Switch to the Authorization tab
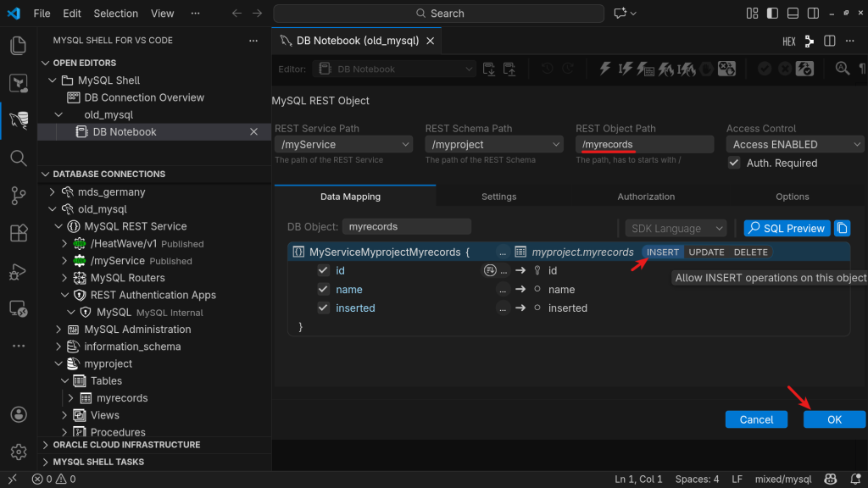 pos(646,197)
